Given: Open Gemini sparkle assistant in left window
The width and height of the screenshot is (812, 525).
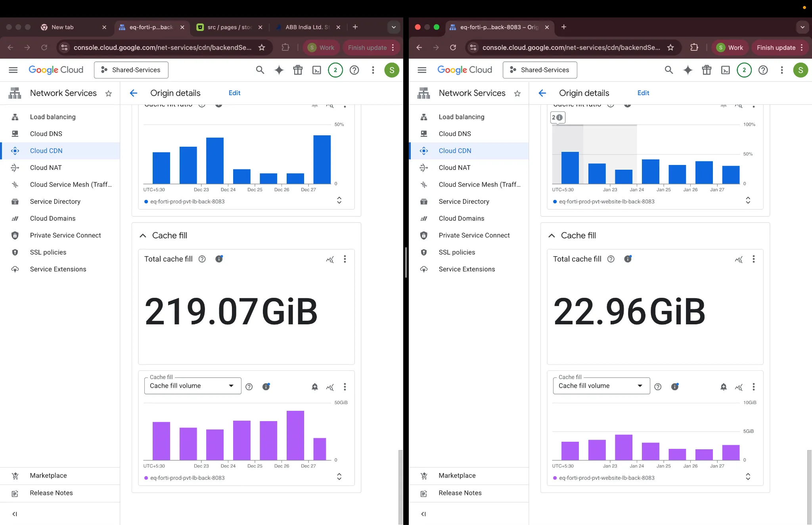Looking at the screenshot, I should [279, 70].
